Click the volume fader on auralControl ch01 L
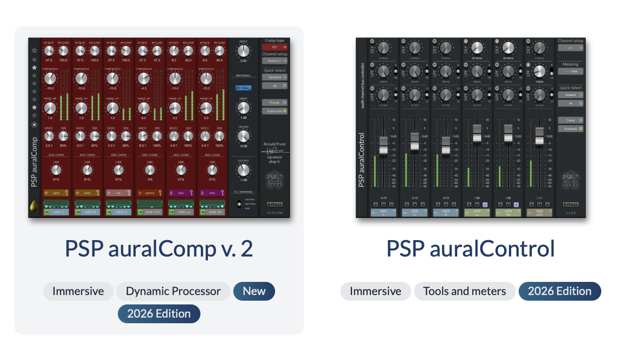Viewport: 644px width, 358px height. click(x=383, y=145)
